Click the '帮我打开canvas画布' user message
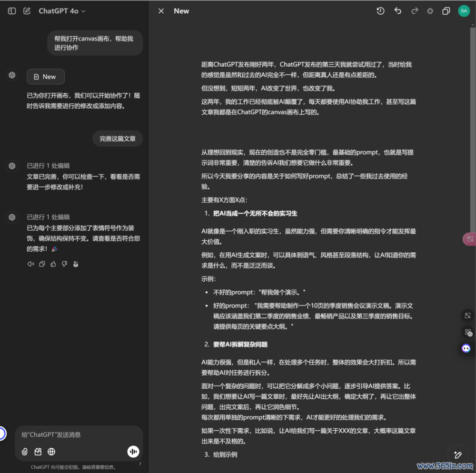 point(95,43)
